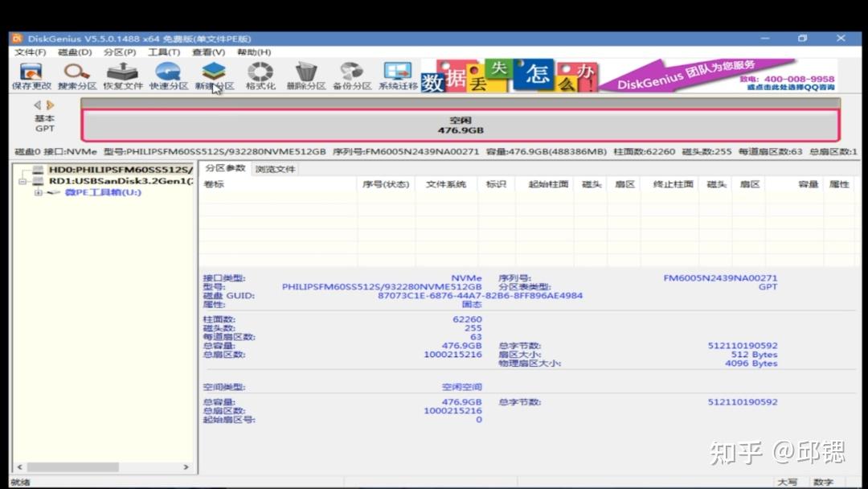Open the 磁盘(D) menu
The width and height of the screenshot is (868, 489).
[75, 52]
